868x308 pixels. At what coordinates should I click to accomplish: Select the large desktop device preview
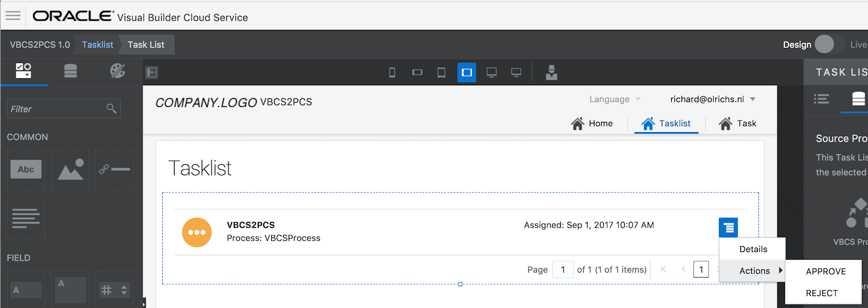[516, 72]
